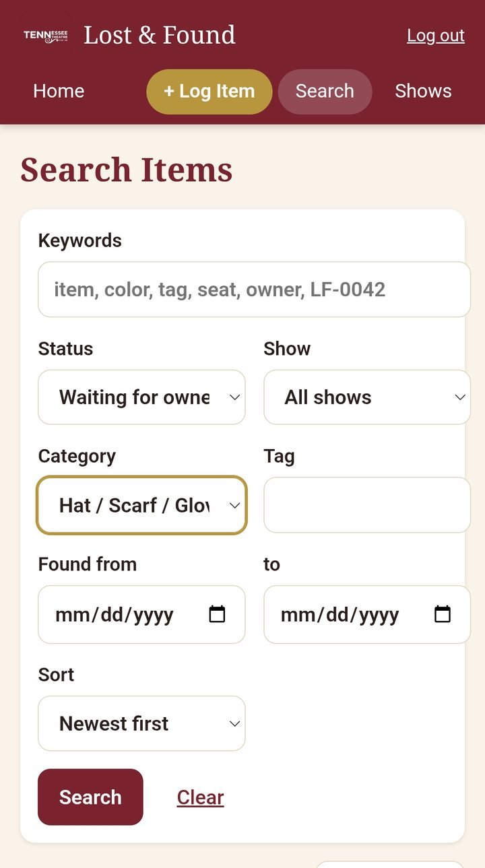This screenshot has height=868, width=485.
Task: Open the Sort dropdown showing Newest first
Action: 141,723
